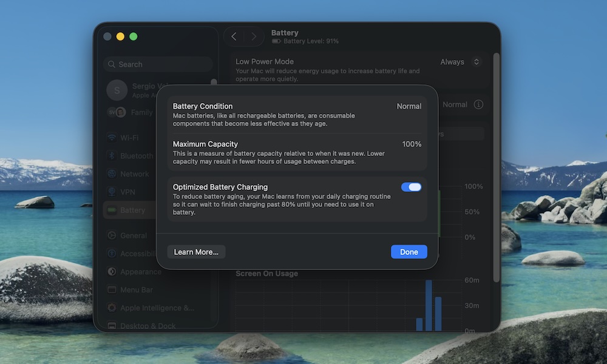
Task: Open Appearance settings
Action: point(137,271)
